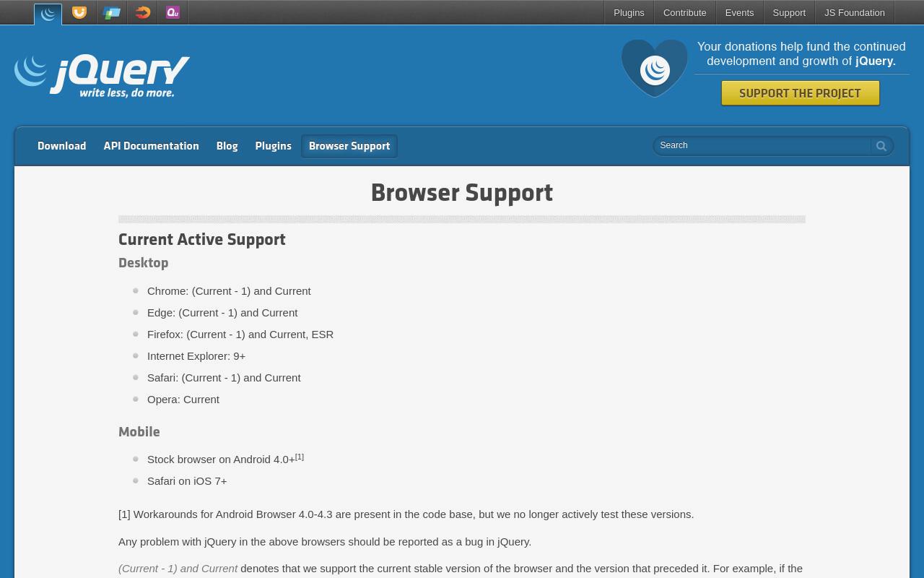This screenshot has width=924, height=578.
Task: Click the Mobile subheading
Action: [x=139, y=431]
